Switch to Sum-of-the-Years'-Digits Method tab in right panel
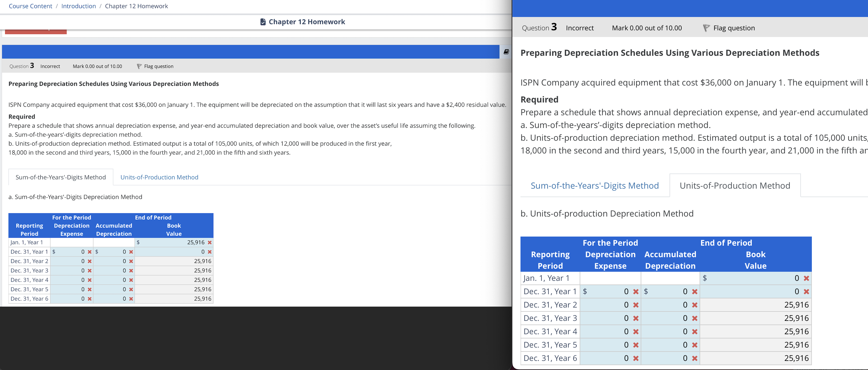Screen dimensions: 868x370 (x=594, y=186)
